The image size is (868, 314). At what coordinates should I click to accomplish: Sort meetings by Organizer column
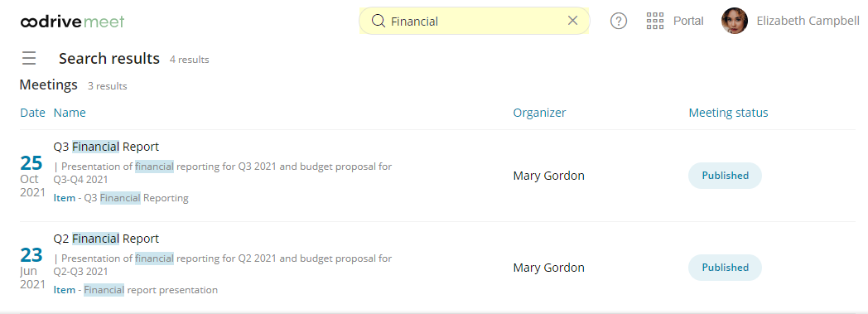tap(539, 113)
